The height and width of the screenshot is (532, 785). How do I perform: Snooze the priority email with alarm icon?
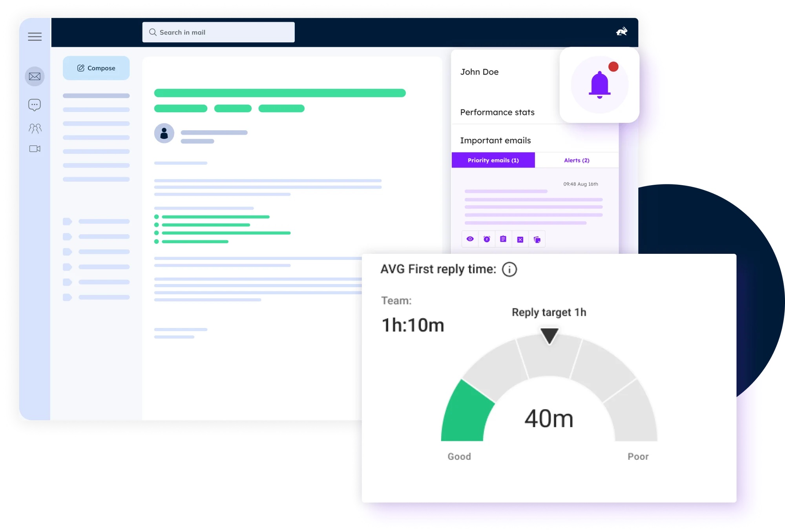(x=487, y=239)
